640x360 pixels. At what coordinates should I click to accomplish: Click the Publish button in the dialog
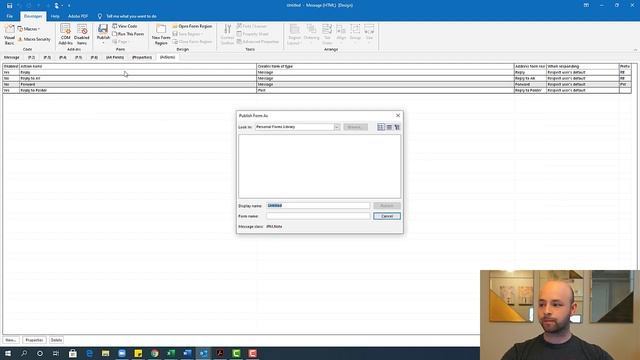[387, 206]
